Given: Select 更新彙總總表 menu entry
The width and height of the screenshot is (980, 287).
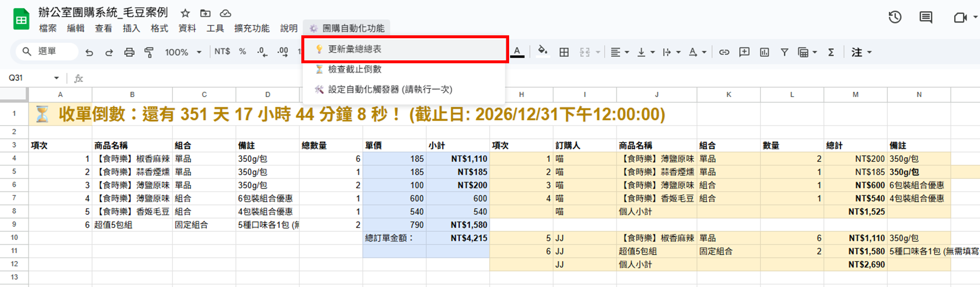Looking at the screenshot, I should pos(355,49).
